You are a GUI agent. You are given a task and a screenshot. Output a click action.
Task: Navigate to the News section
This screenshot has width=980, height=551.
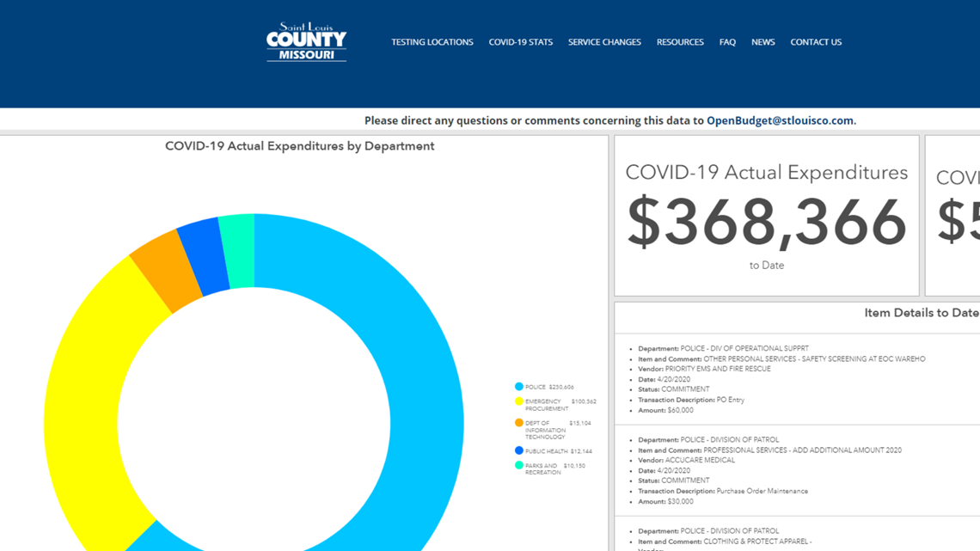[x=763, y=42]
